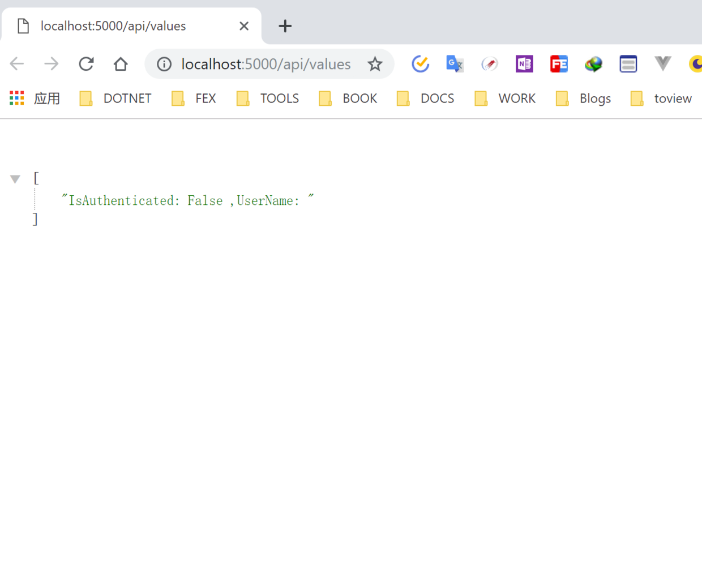Click the browser back arrow
Viewport: 702px width, 588px height.
(x=17, y=64)
